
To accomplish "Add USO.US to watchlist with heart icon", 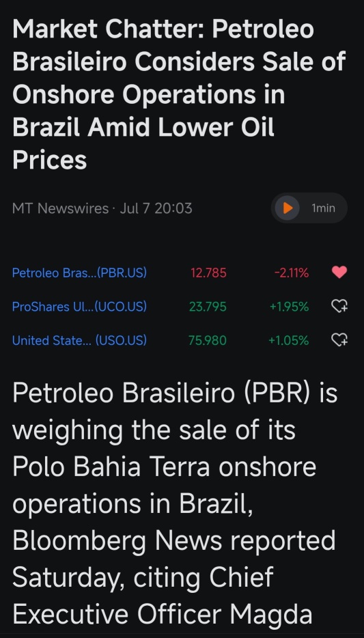I will click(x=339, y=339).
